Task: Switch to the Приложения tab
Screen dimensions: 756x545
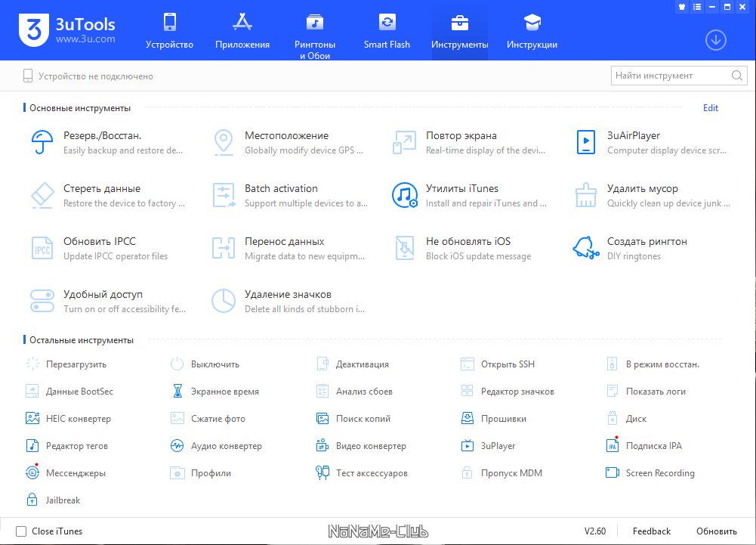Action: pos(242,31)
